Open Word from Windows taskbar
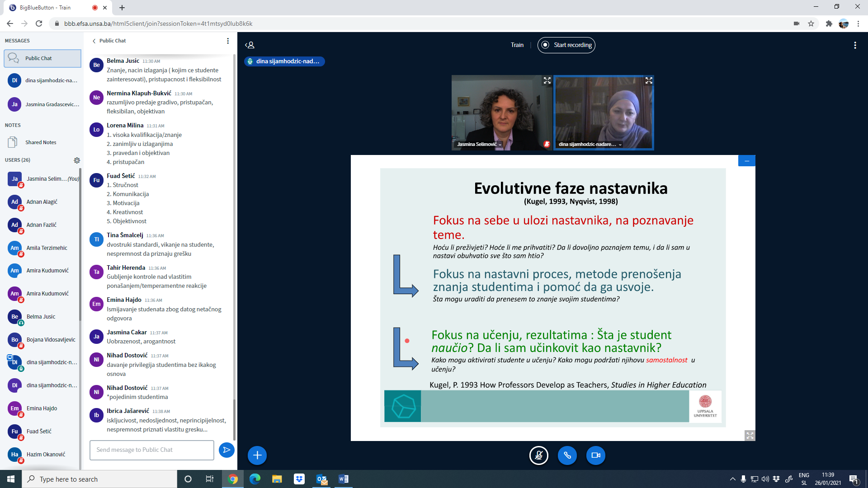The width and height of the screenshot is (868, 488). (x=344, y=479)
